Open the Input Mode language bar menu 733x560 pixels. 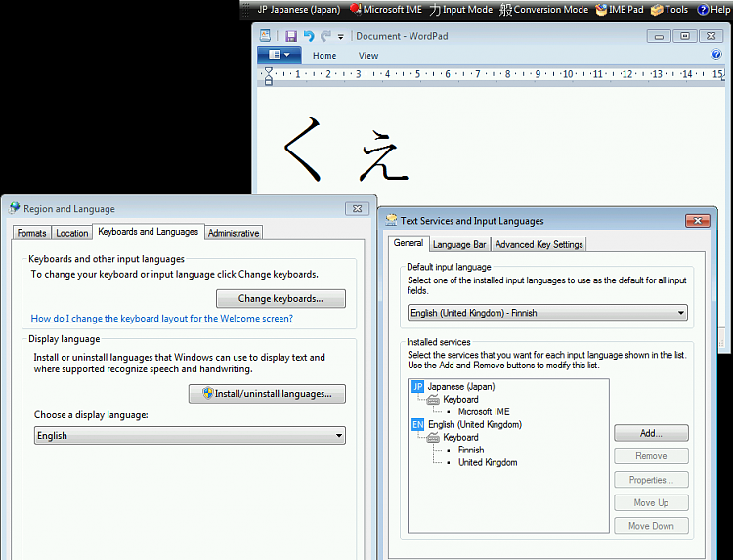click(461, 10)
